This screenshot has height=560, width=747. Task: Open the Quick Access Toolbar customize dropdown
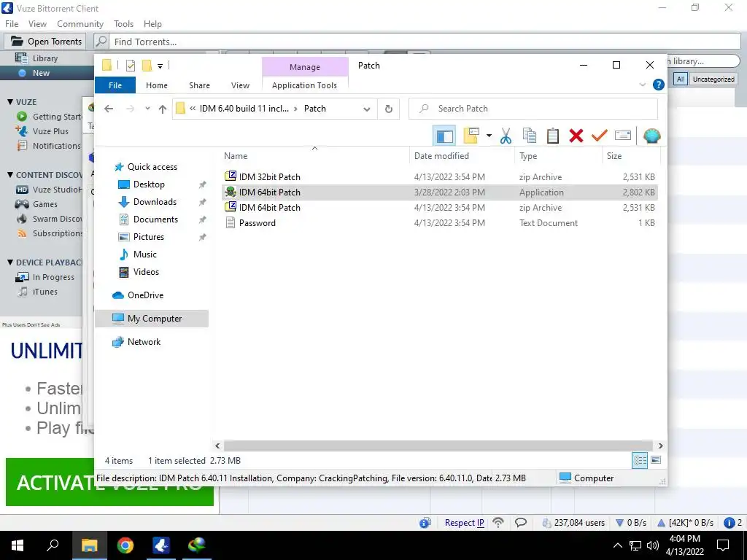(x=160, y=66)
